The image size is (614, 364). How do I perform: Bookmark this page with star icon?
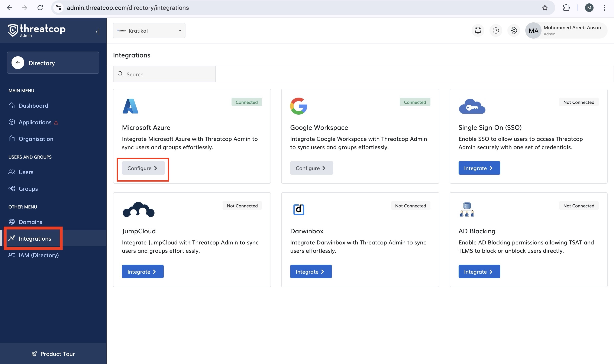click(x=544, y=8)
